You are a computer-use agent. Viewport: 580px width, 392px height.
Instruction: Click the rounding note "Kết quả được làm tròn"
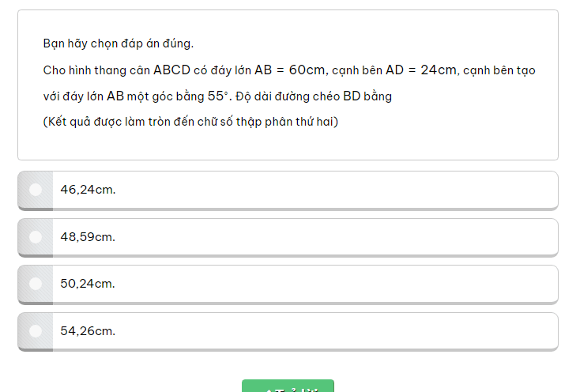point(190,122)
